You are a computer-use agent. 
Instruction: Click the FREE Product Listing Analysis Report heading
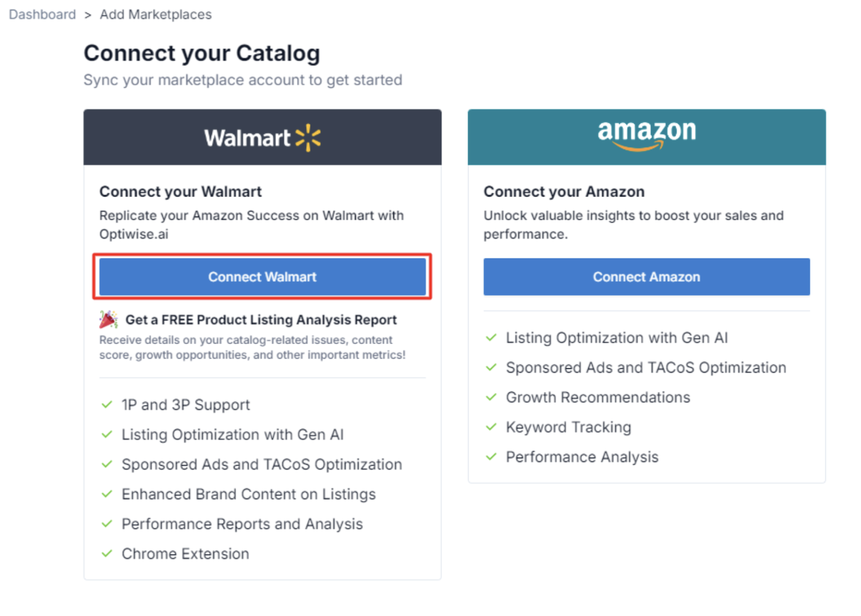tap(261, 320)
